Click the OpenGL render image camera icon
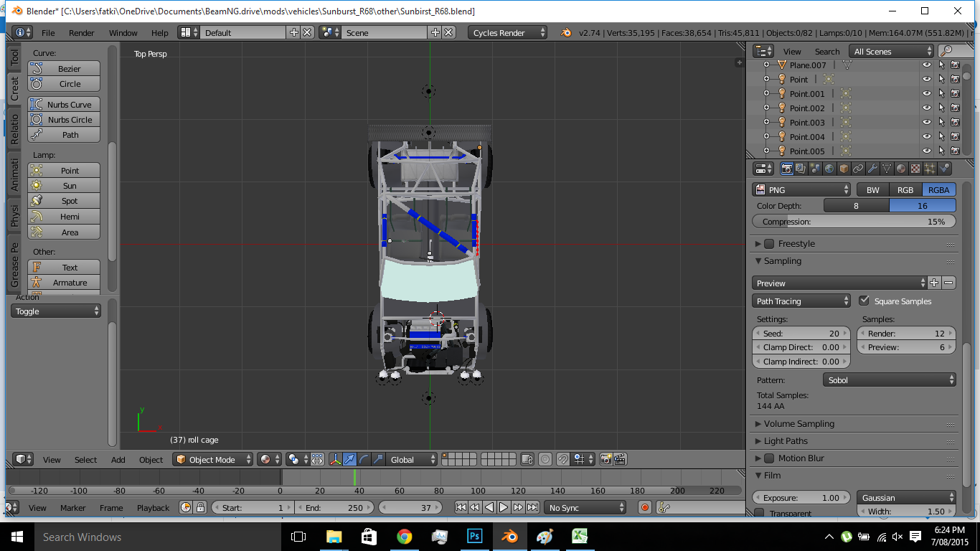 click(x=606, y=459)
